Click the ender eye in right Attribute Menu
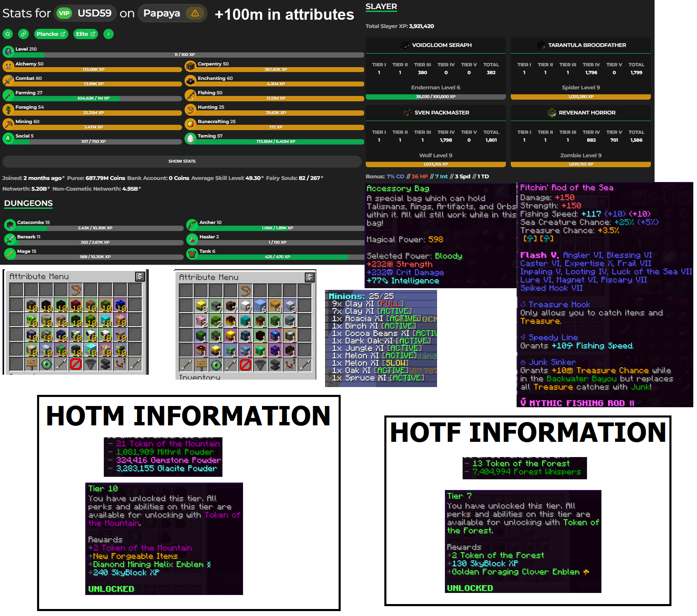This screenshot has width=697, height=616. click(x=216, y=365)
